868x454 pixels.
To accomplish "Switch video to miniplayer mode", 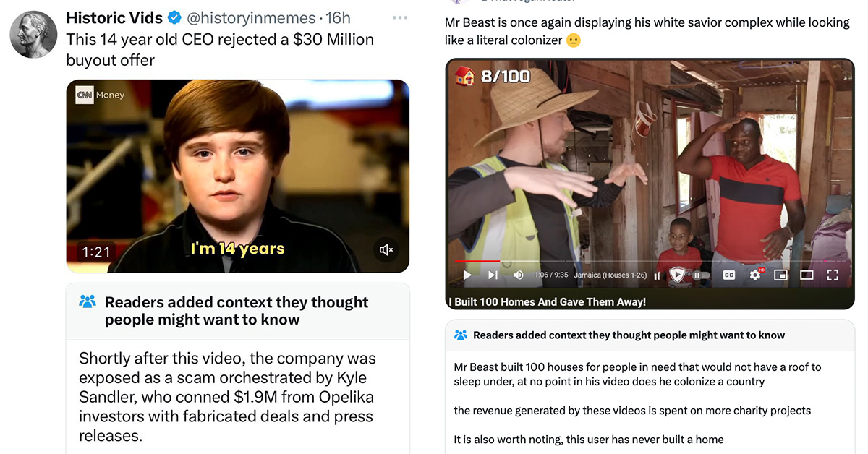I will point(780,275).
